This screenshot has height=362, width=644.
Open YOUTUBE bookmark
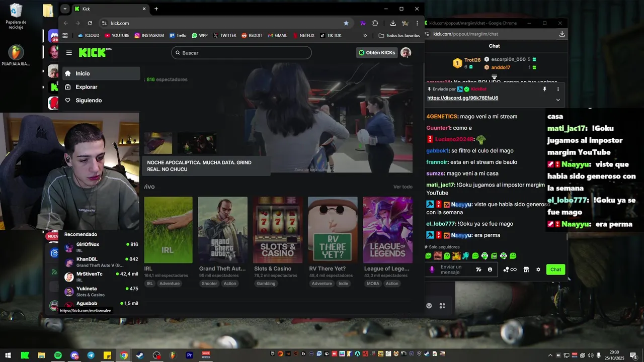(x=117, y=36)
